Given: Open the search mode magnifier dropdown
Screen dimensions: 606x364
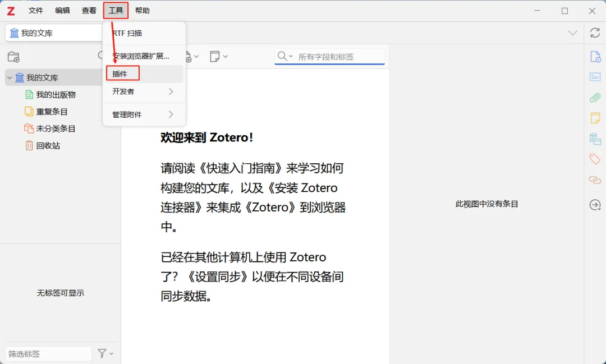Looking at the screenshot, I should point(285,57).
